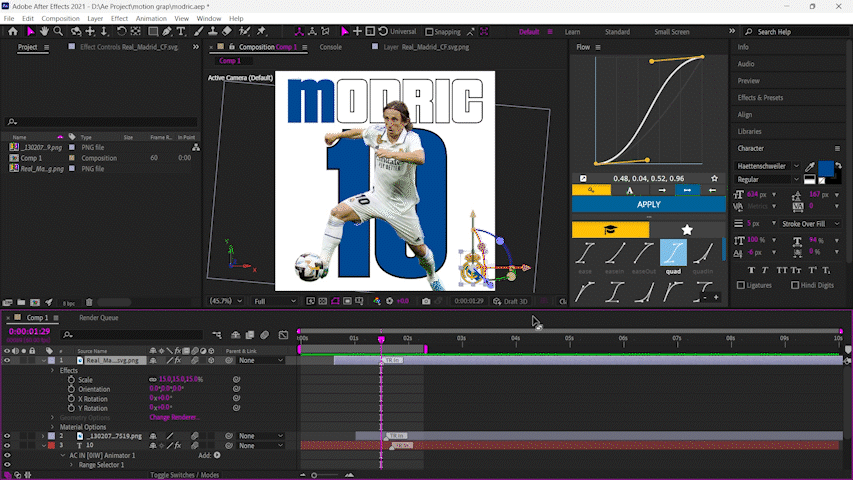Open the graph editor in timeline
Screen dimensions: 853x480
283,335
